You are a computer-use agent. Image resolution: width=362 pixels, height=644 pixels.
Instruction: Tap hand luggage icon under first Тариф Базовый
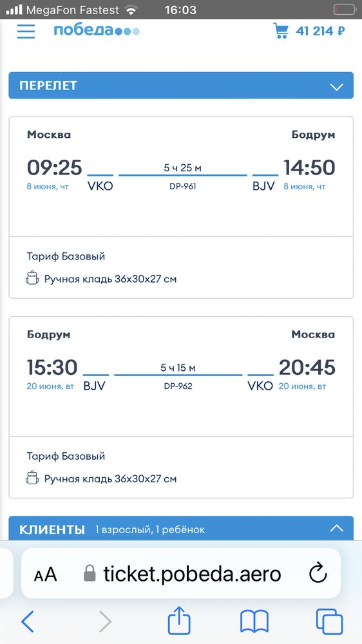tap(32, 278)
